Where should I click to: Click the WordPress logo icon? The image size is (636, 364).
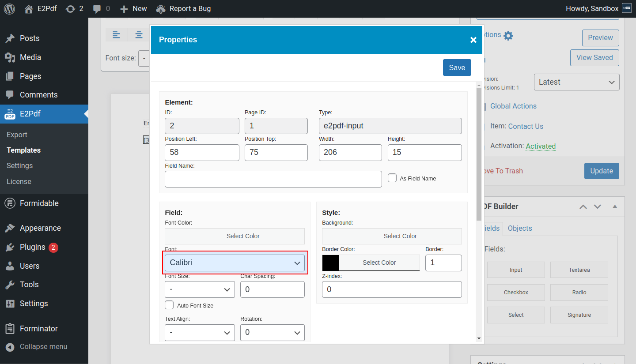pos(9,9)
